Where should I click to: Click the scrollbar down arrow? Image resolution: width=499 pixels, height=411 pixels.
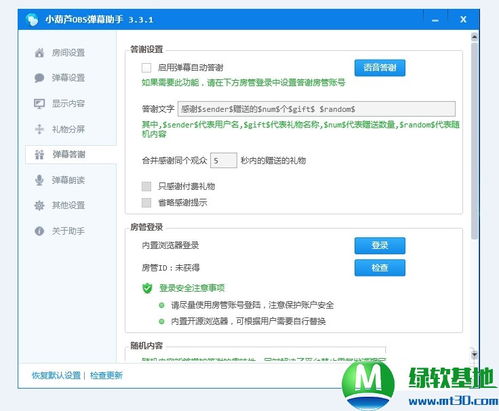point(474,354)
